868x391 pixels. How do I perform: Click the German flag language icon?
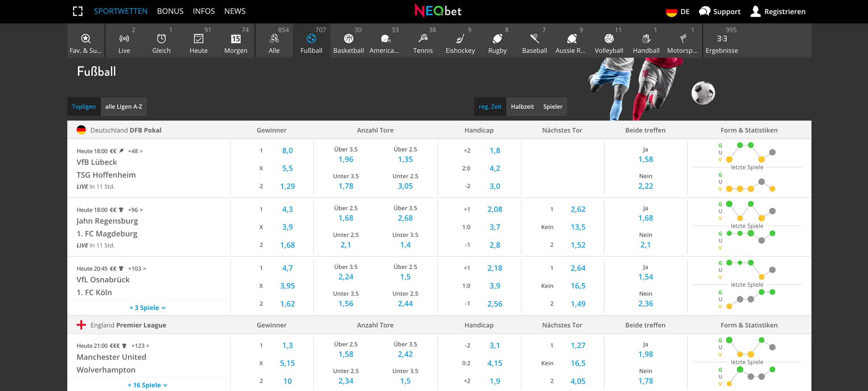(x=671, y=12)
